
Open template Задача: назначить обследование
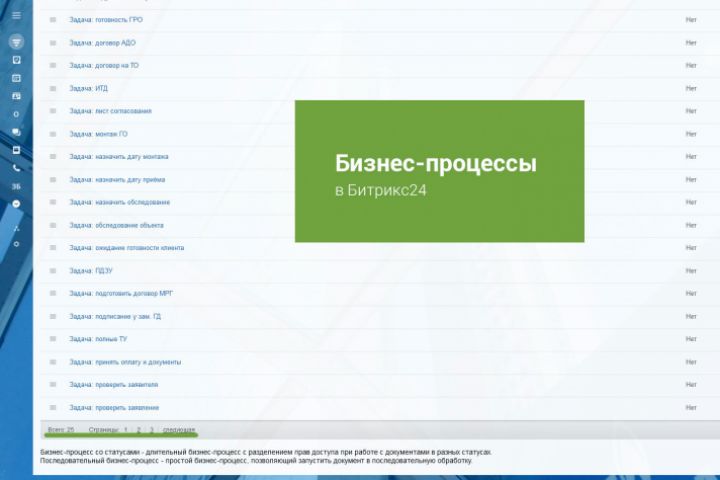(x=119, y=202)
